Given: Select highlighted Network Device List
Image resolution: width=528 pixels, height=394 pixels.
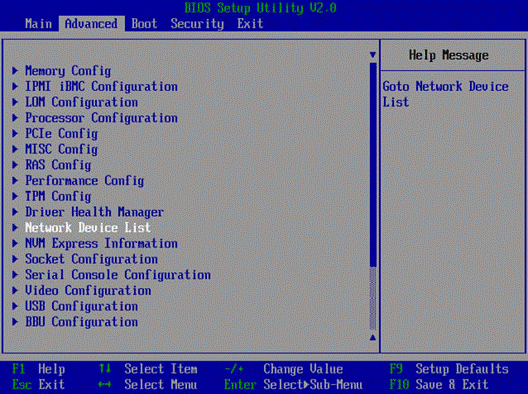Looking at the screenshot, I should (x=88, y=228).
